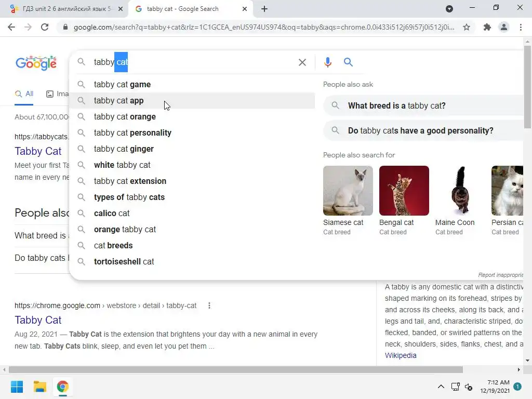532x399 pixels.
Task: Bookmark this page with the star icon
Action: point(467,27)
